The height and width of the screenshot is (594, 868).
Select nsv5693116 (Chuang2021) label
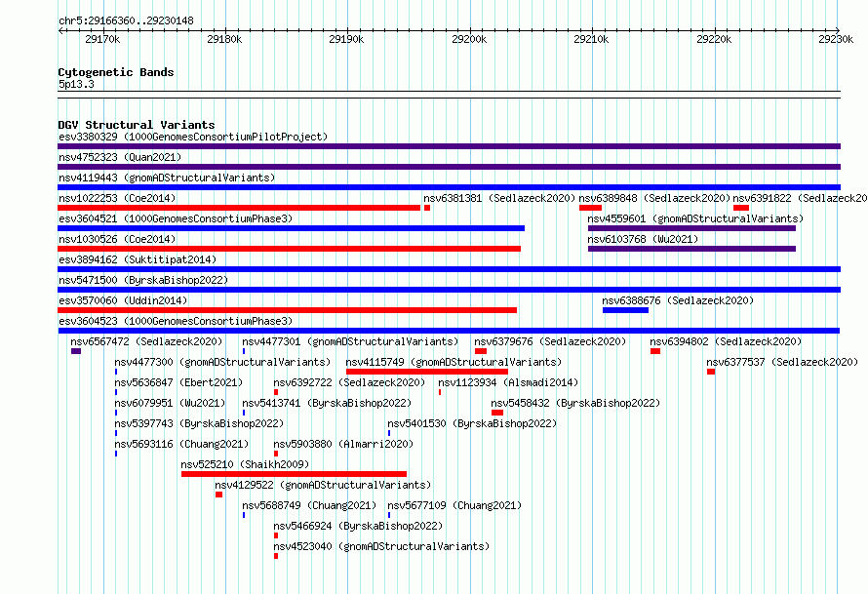[x=181, y=444]
